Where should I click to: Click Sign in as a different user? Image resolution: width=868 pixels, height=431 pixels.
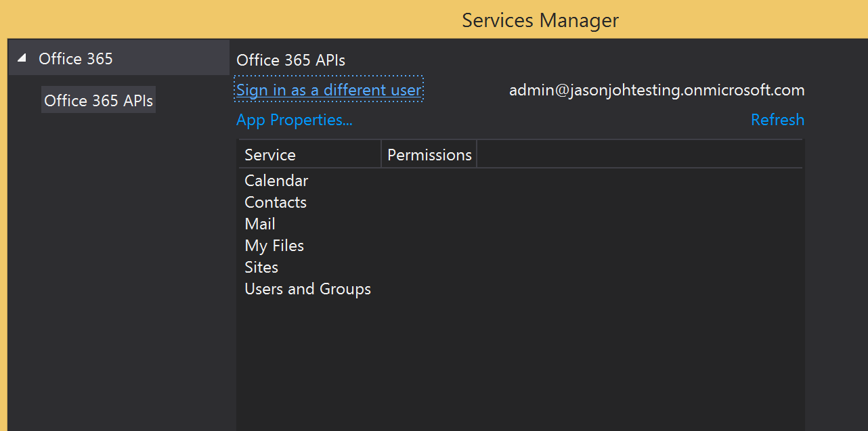pos(328,90)
